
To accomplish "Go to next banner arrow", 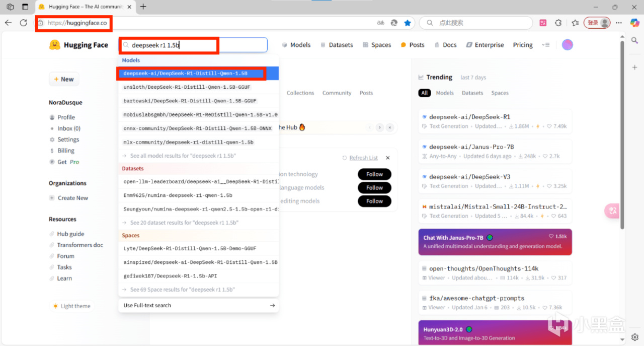I will [379, 127].
